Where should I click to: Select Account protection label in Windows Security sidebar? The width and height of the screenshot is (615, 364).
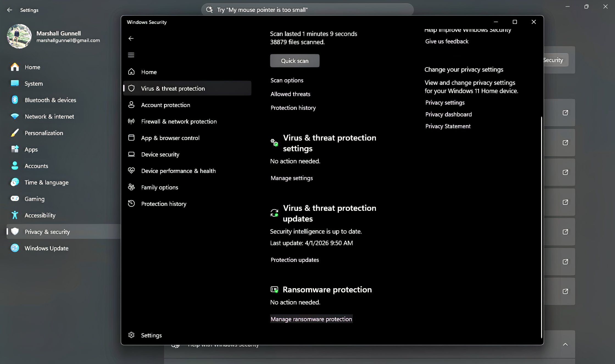166,105
